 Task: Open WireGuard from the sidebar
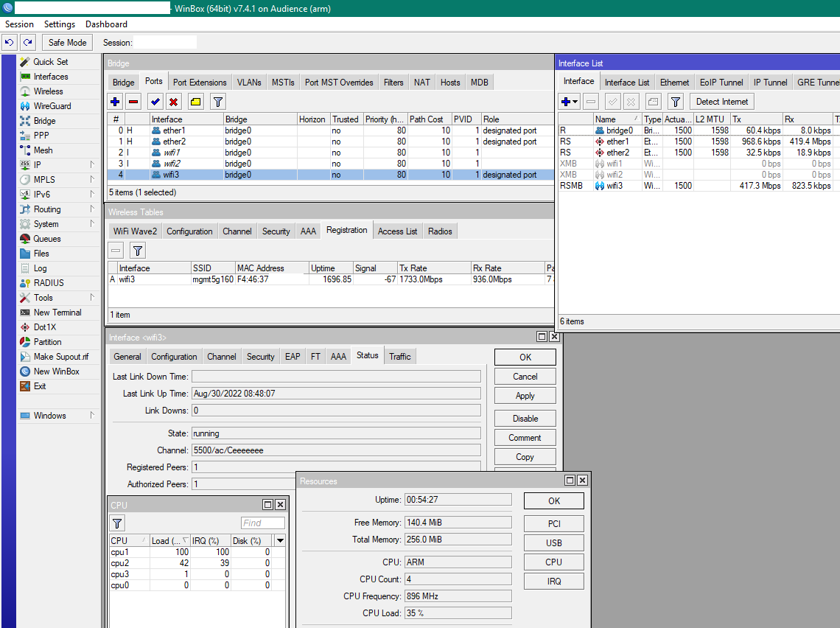coord(52,106)
